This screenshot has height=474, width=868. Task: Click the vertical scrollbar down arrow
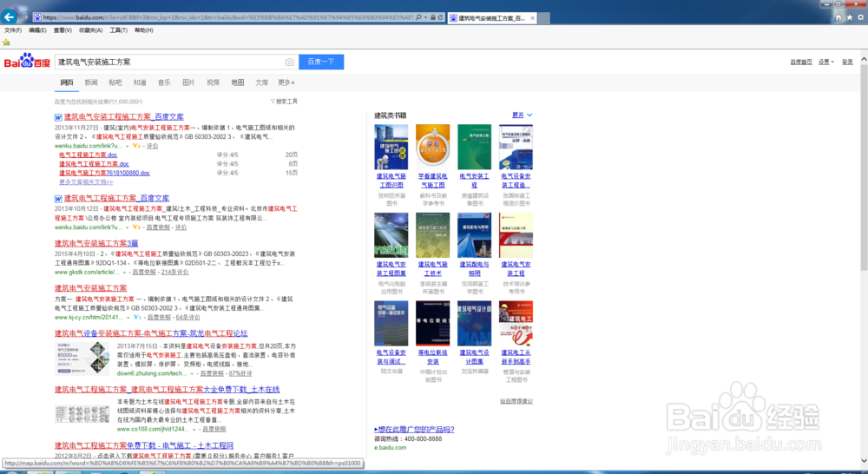(864, 460)
